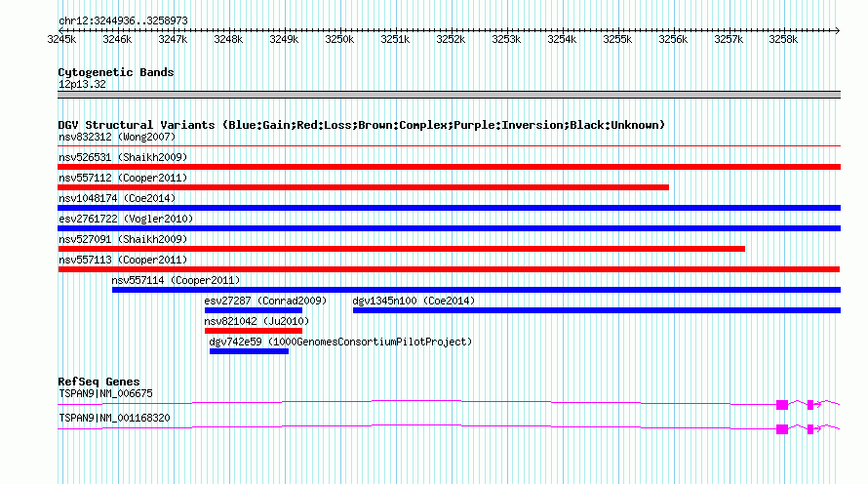The width and height of the screenshot is (868, 484).
Task: Open the nsv832312 (Wong2007) variant label
Action: [117, 137]
